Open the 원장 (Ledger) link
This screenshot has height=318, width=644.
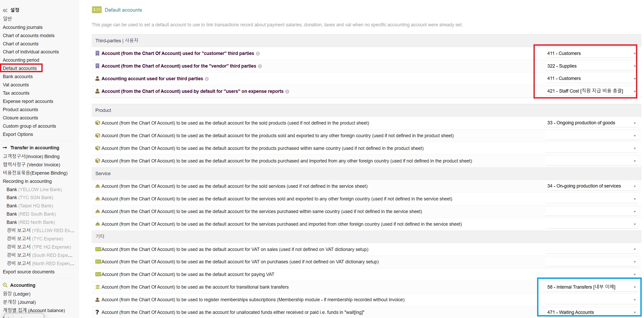click(x=17, y=294)
